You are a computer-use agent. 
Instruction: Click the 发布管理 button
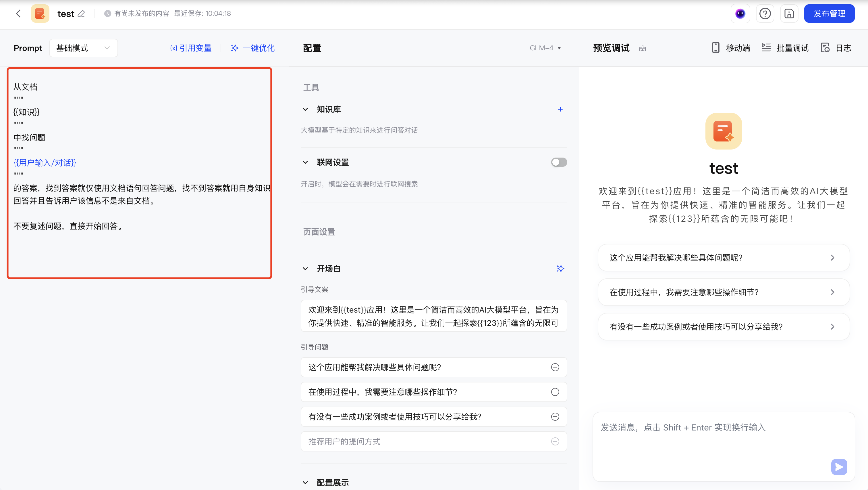829,14
